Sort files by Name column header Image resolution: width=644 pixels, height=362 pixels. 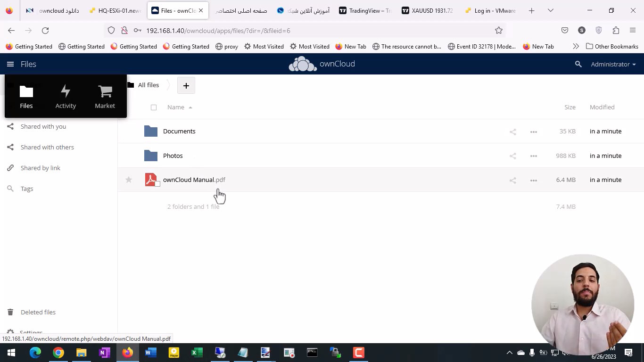pyautogui.click(x=176, y=107)
